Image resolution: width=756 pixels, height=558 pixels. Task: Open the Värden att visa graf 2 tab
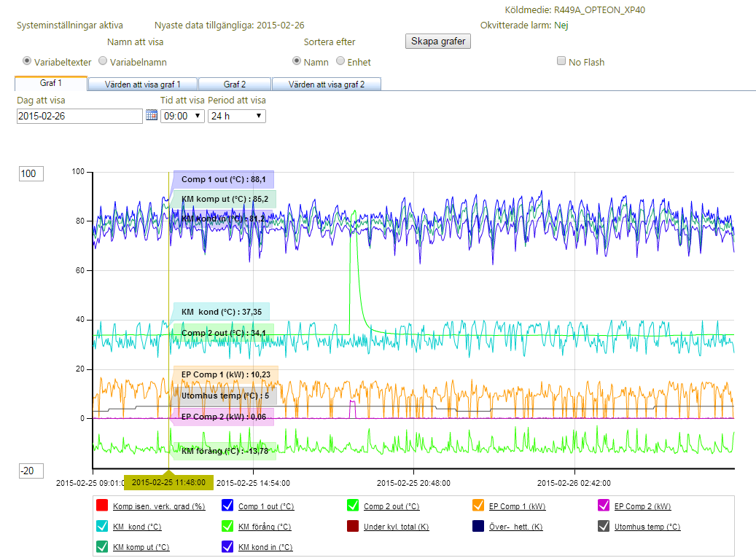327,85
